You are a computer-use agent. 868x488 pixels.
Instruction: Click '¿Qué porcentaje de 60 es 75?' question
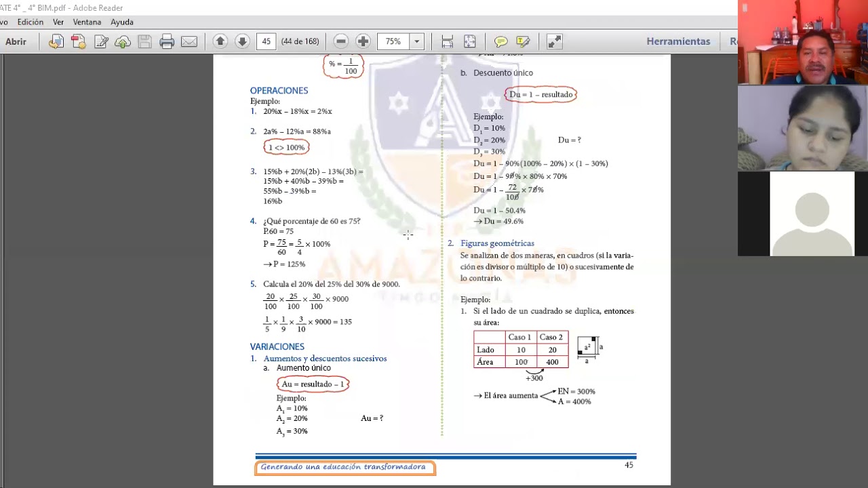point(312,221)
